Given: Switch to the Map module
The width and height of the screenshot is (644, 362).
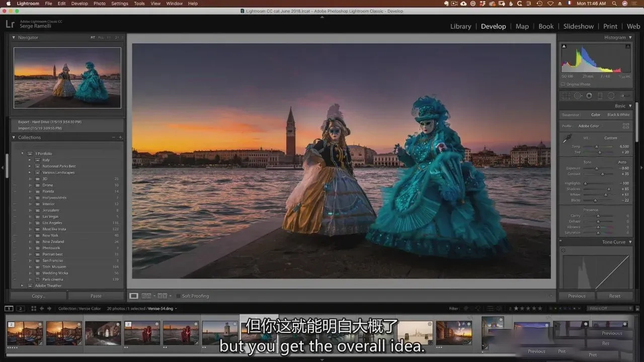Looking at the screenshot, I should [522, 26].
